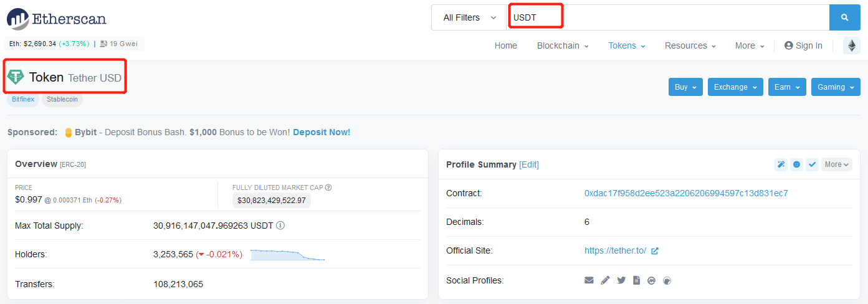Click into the USDT search field
This screenshot has width=868, height=304.
[668, 17]
